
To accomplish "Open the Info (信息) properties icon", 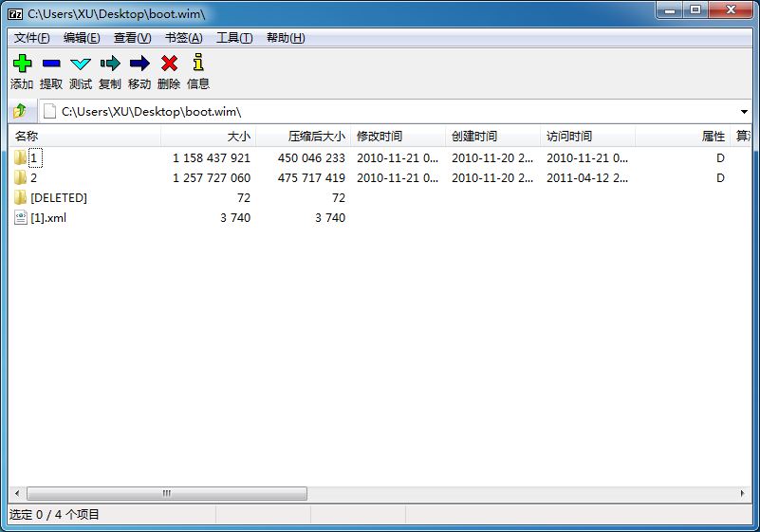I will click(198, 64).
